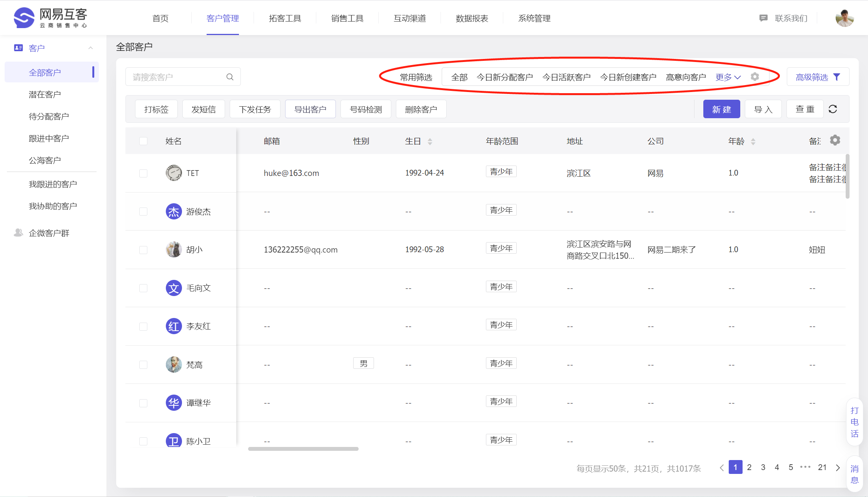868x497 pixels.
Task: Click pagination ellipsis to jump pages
Action: pos(805,467)
